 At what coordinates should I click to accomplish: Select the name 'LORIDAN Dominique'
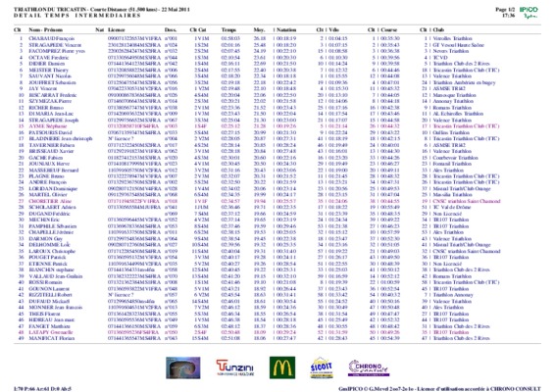(x=53, y=188)
